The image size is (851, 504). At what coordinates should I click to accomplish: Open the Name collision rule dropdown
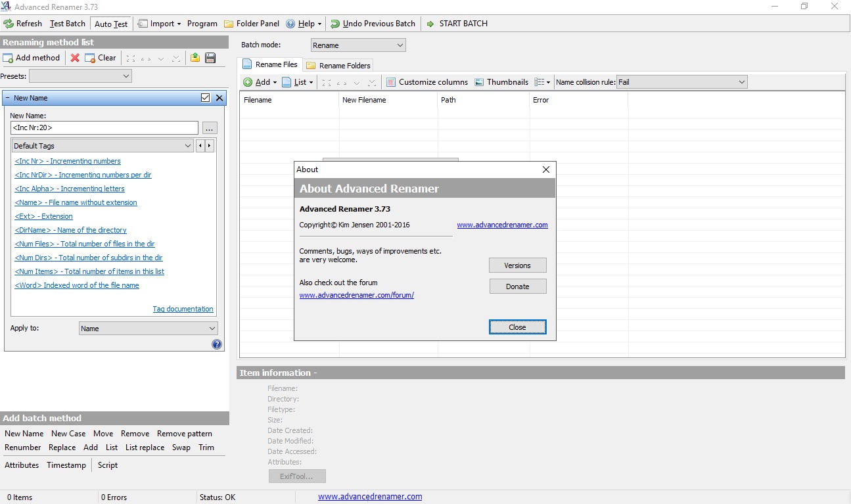coord(681,82)
